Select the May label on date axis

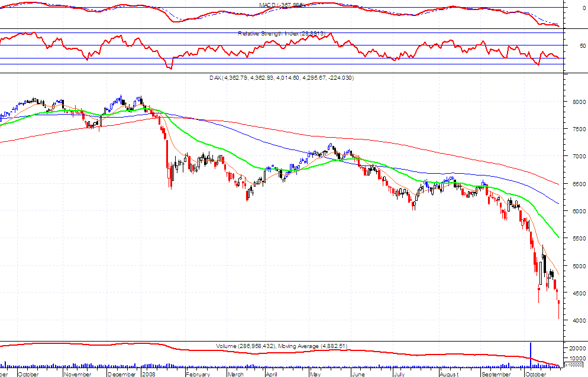(315, 374)
